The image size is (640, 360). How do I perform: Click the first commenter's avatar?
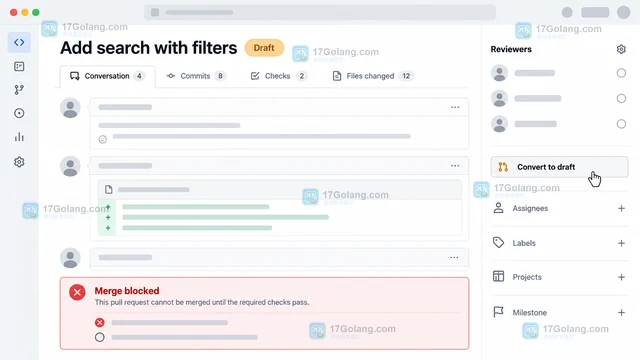[x=70, y=108]
